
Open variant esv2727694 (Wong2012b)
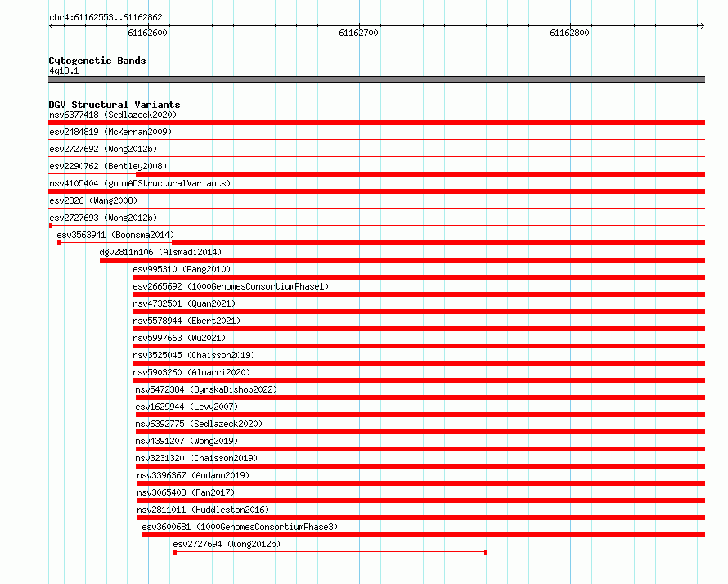pyautogui.click(x=227, y=544)
